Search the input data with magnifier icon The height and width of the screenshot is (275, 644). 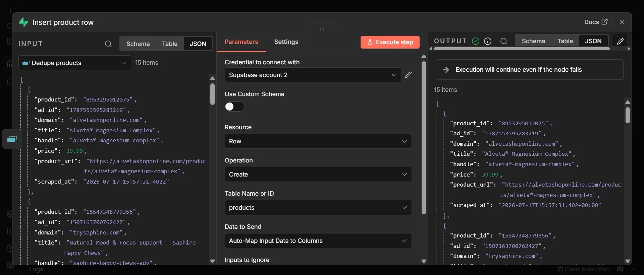point(108,44)
